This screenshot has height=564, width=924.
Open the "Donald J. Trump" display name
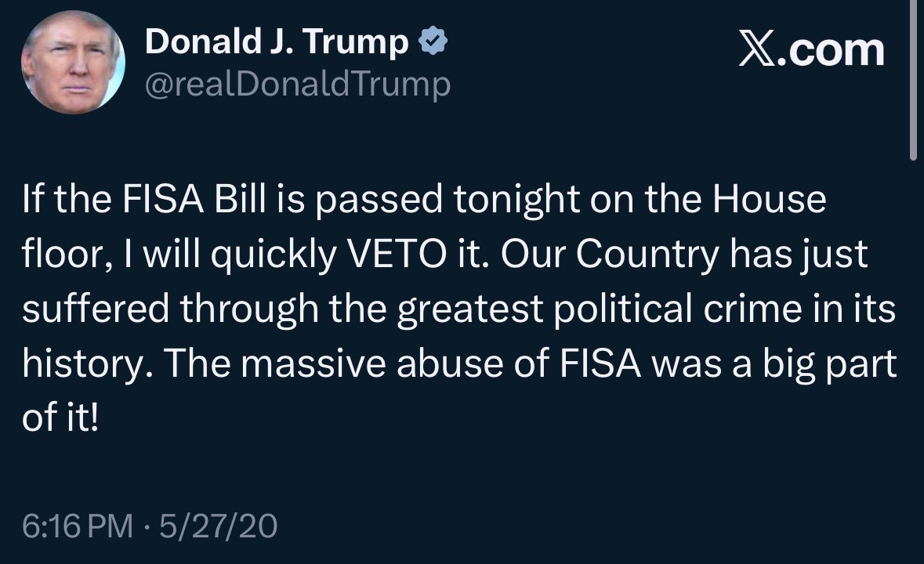point(277,44)
